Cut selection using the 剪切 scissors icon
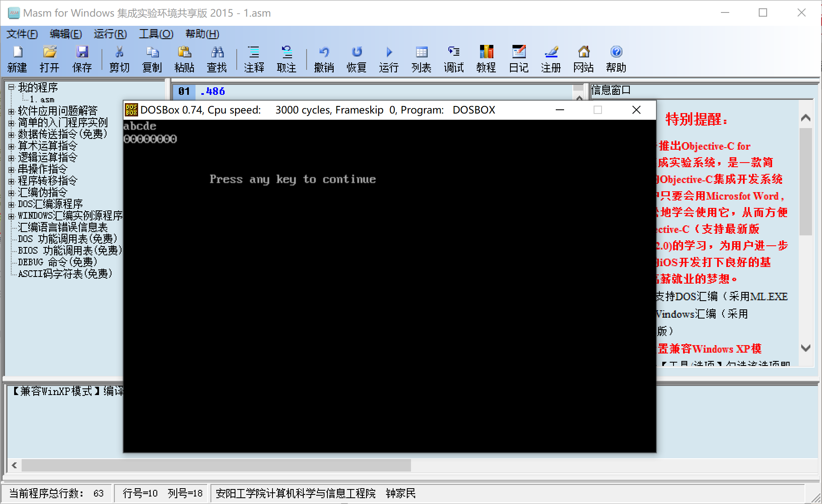The image size is (822, 504). coord(119,58)
